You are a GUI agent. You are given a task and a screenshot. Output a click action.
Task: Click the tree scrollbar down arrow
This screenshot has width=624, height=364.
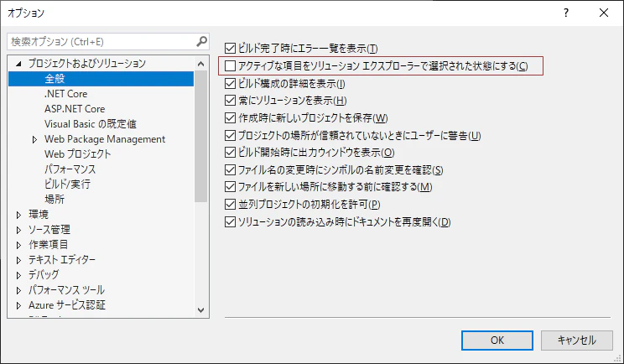click(x=201, y=309)
